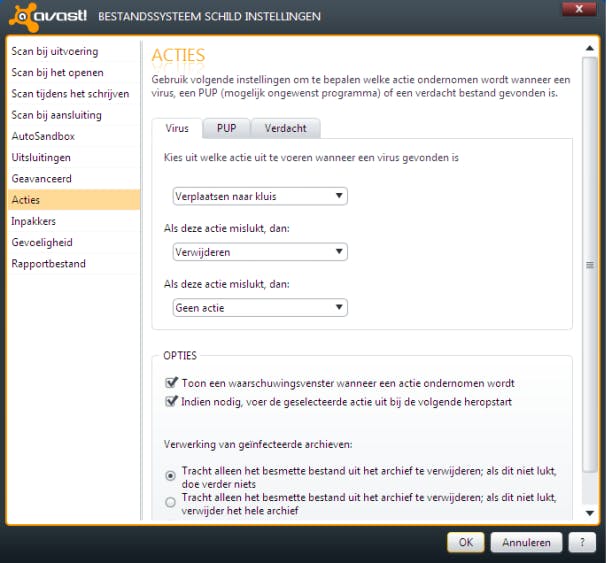Switch to the Verdacht tab
The image size is (612, 563).
click(286, 128)
